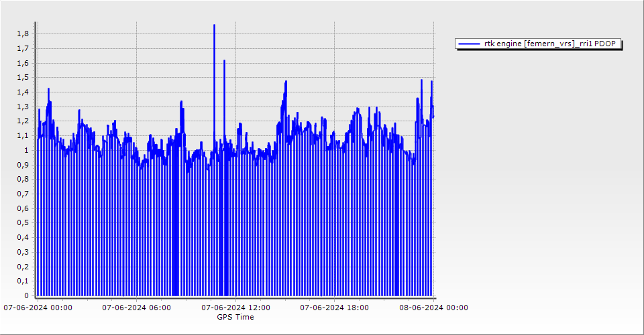
Task: Click the 0,8 y-axis tick label
Action: 22,179
